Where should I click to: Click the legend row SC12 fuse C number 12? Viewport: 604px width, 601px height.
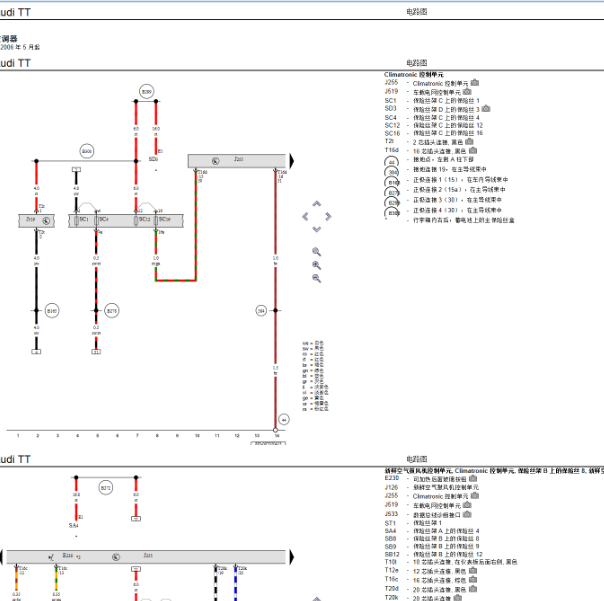433,125
